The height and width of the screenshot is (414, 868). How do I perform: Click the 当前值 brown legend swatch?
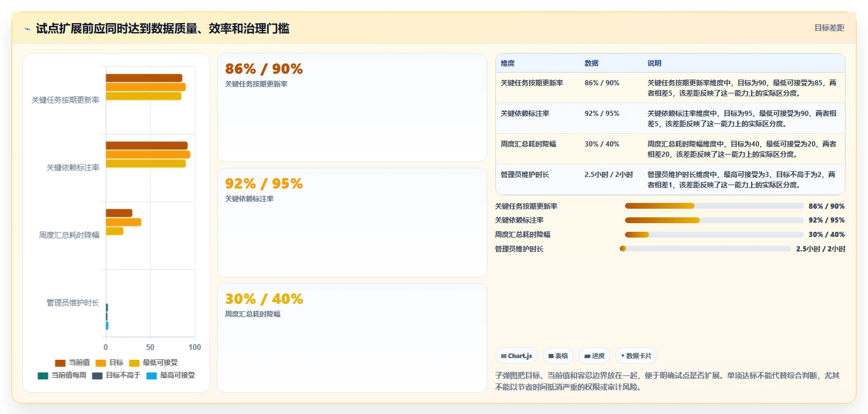pyautogui.click(x=60, y=363)
